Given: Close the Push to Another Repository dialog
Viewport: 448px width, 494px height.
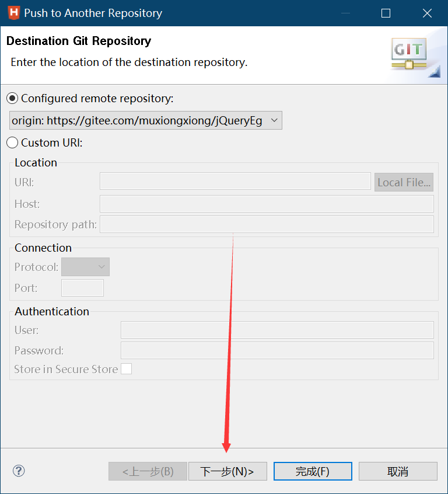Looking at the screenshot, I should tap(427, 13).
